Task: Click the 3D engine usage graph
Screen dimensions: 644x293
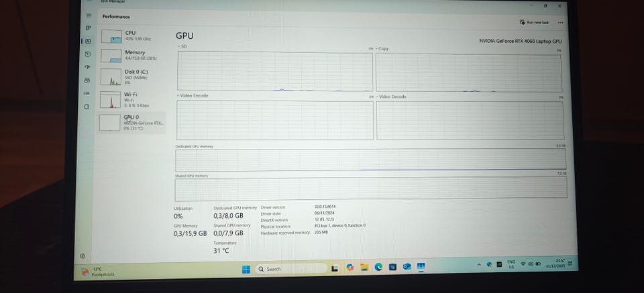Action: pyautogui.click(x=275, y=71)
